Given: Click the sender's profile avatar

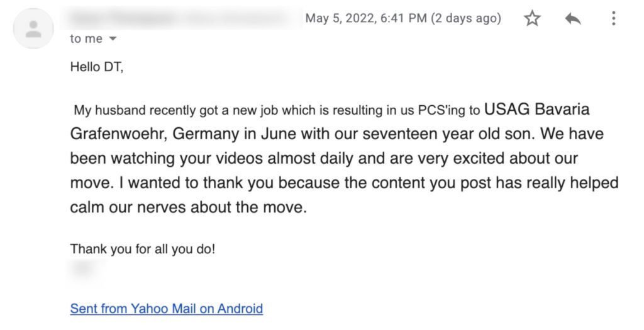Looking at the screenshot, I should [x=33, y=28].
